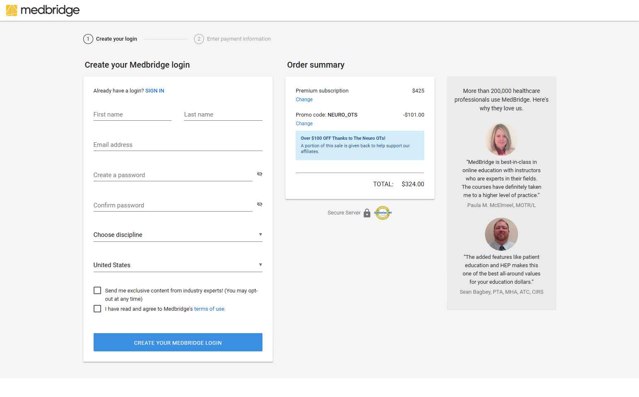This screenshot has width=639, height=397.
Task: Change the promo code NEURO_OTS
Action: 304,124
